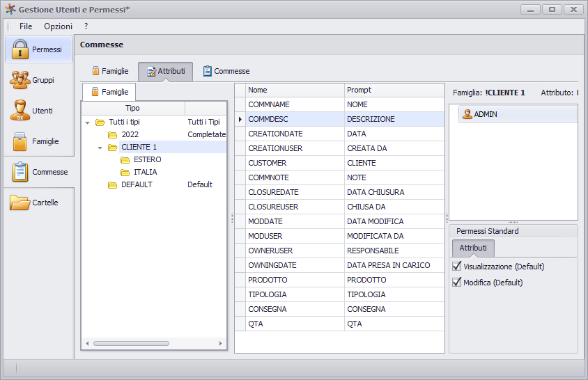
Task: Select the CREATIONUSER attribute row
Action: click(339, 148)
